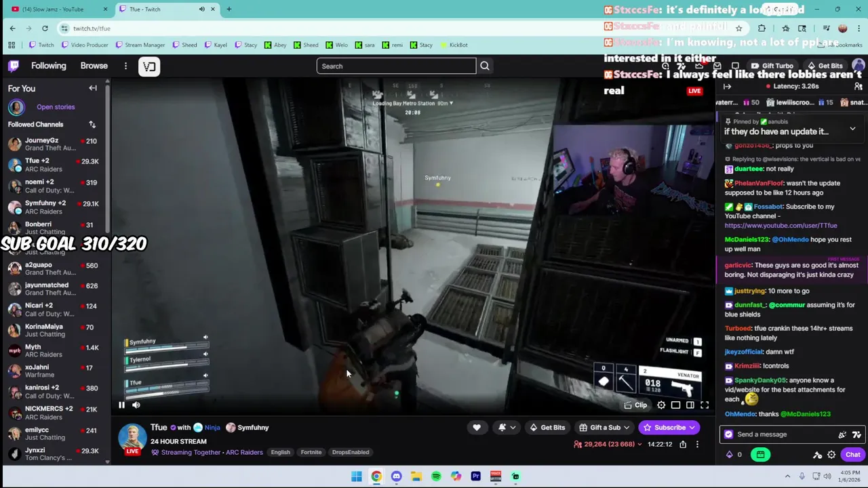Toggle theatre mode in the player
This screenshot has height=488, width=868.
690,405
